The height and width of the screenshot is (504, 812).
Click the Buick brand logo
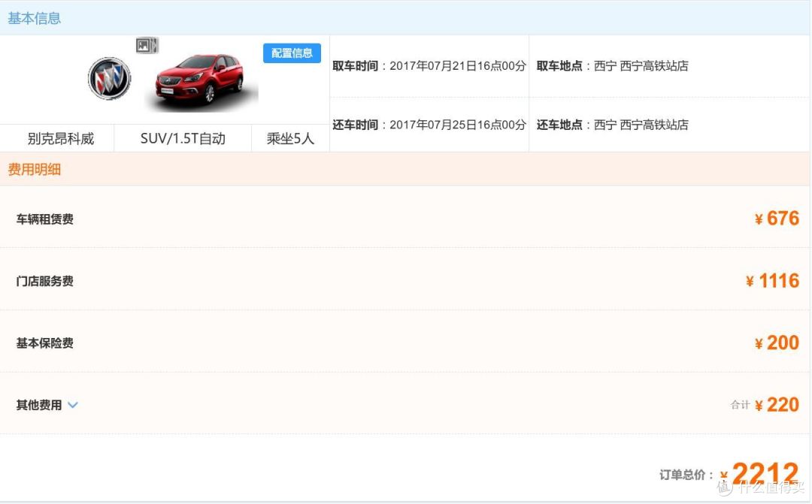pos(109,79)
